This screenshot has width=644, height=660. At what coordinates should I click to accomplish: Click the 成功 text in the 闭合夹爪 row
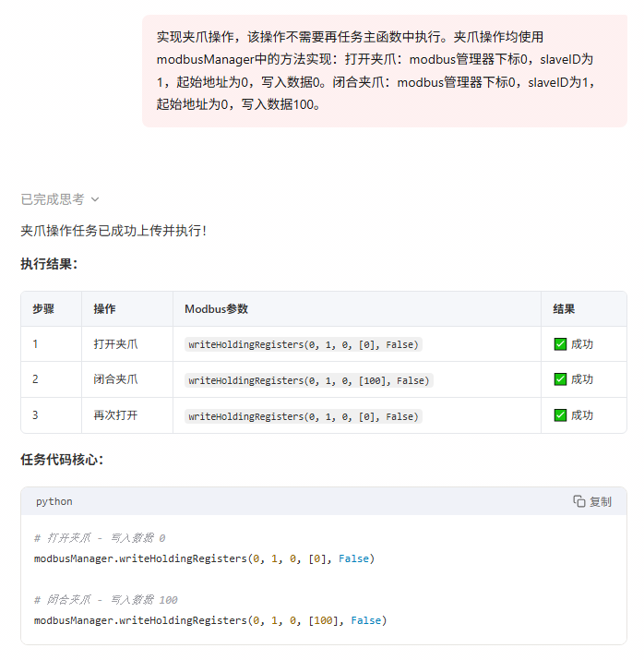tap(582, 379)
